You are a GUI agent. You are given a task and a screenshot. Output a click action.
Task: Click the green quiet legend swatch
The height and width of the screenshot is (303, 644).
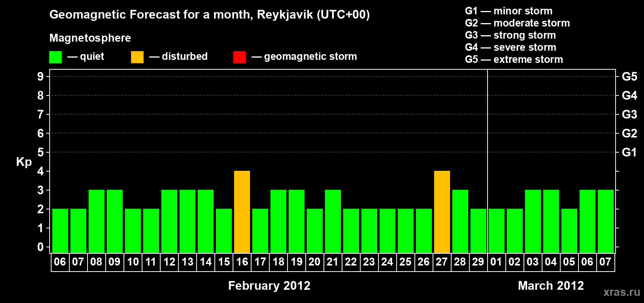pyautogui.click(x=55, y=57)
